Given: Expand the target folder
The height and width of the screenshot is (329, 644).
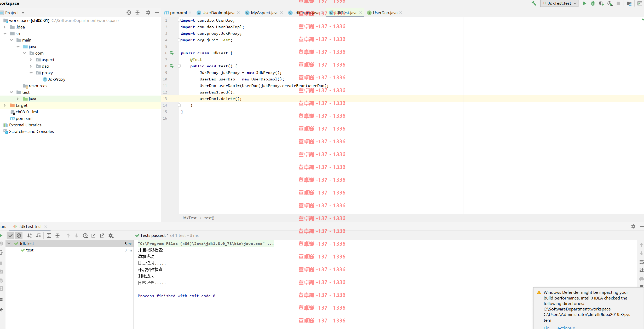Looking at the screenshot, I should 4,105.
